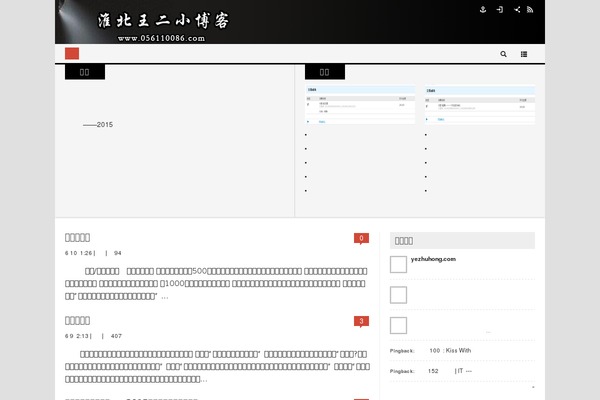This screenshot has height=400, width=600.
Task: Select the right black section tab
Action: (x=324, y=71)
